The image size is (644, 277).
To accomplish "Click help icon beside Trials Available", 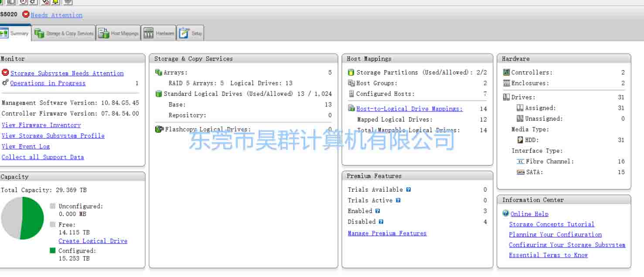I will click(x=409, y=189).
